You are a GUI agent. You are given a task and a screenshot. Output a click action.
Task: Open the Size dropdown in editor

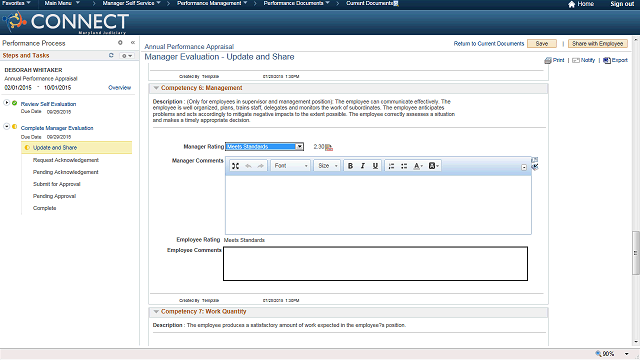coord(327,166)
